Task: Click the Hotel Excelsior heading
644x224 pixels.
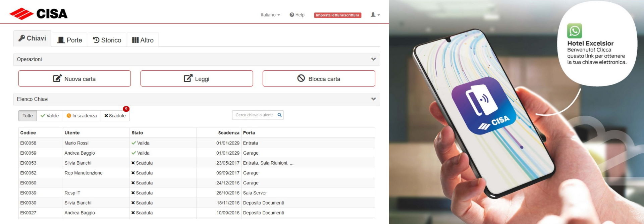Action: (590, 43)
